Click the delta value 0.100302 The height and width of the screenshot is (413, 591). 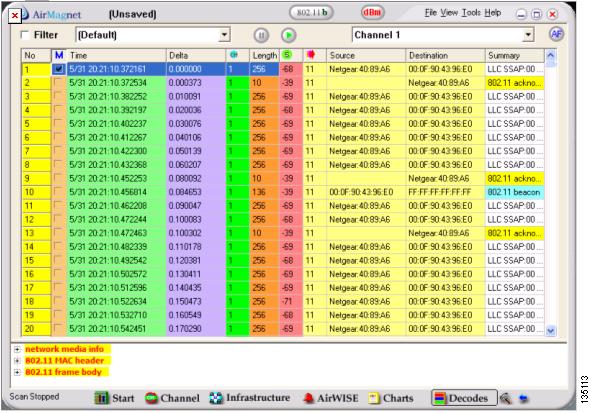(196, 233)
